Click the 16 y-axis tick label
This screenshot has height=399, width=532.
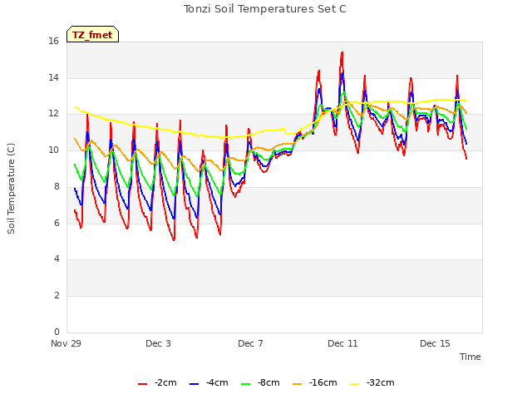pos(53,42)
